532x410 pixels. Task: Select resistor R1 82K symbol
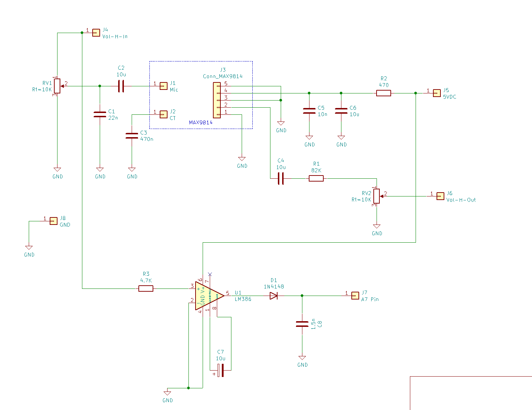pos(316,178)
